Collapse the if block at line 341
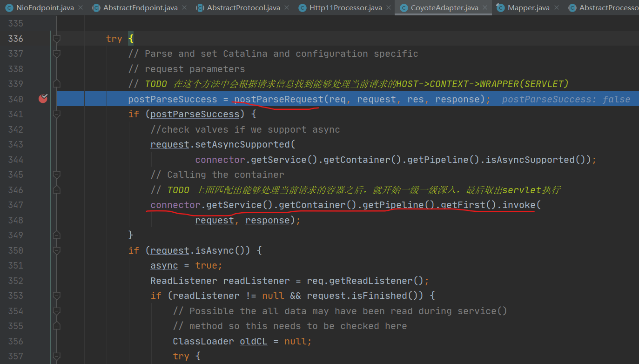The image size is (639, 364). click(57, 114)
